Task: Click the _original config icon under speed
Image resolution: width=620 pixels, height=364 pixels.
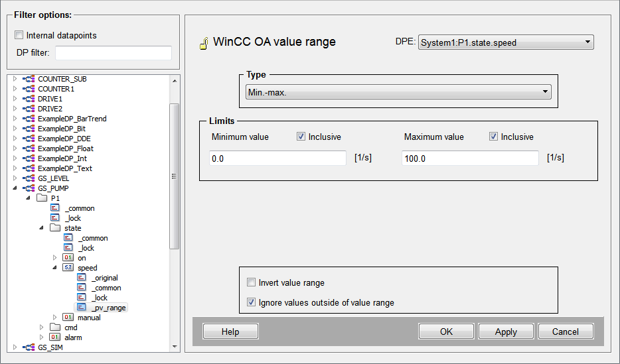Action: pyautogui.click(x=82, y=278)
